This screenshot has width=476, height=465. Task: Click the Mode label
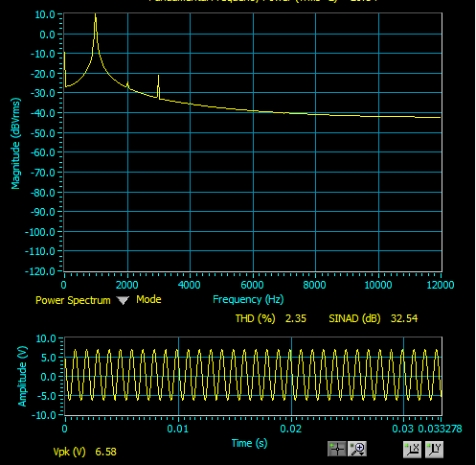click(148, 299)
